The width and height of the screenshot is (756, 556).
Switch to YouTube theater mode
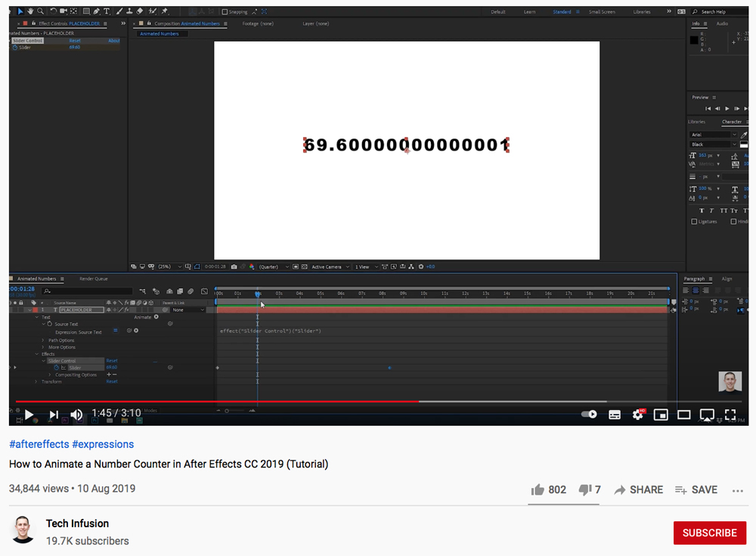click(x=683, y=415)
